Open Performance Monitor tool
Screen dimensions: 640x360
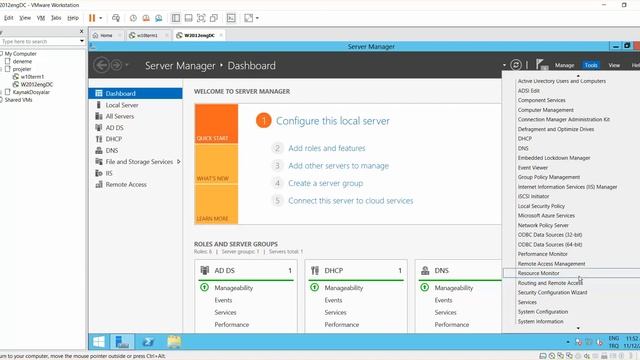[542, 254]
